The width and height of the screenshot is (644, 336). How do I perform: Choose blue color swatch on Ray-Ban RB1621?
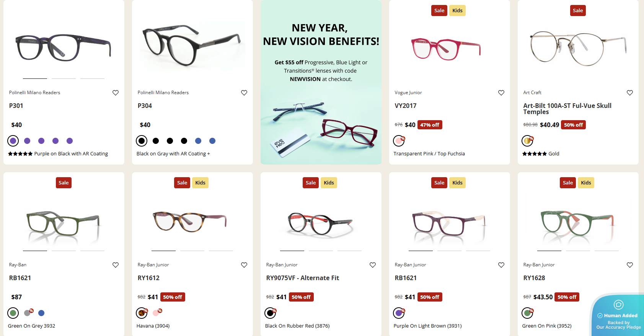click(41, 313)
